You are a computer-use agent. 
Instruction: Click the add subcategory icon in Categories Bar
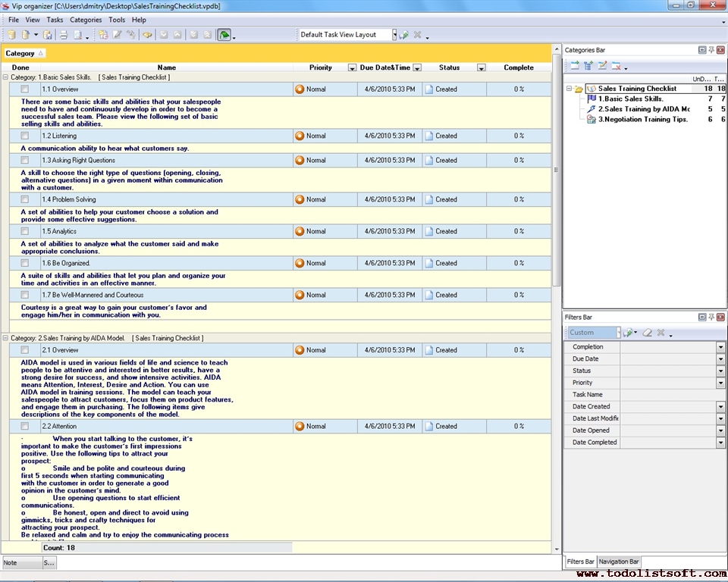click(588, 66)
